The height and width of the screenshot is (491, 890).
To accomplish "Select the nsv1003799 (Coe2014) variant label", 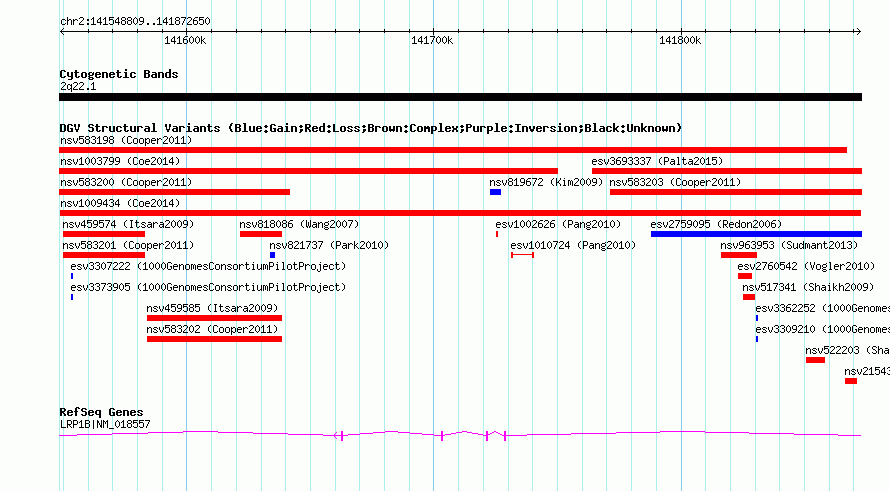I will click(x=120, y=161).
